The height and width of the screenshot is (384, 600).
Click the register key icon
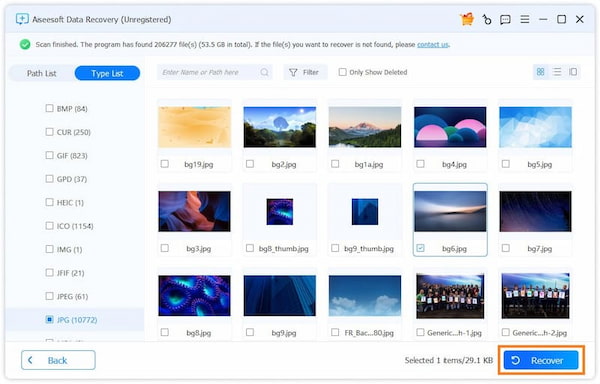pyautogui.click(x=487, y=20)
